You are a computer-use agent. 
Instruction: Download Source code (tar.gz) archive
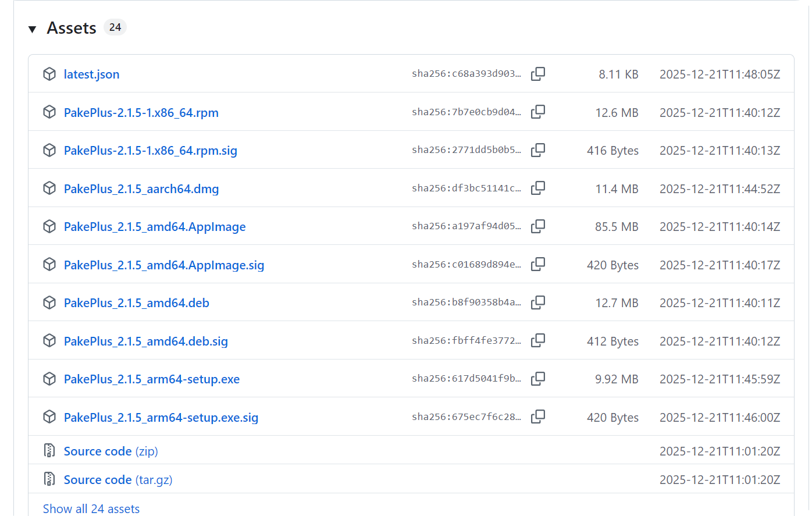coord(118,480)
